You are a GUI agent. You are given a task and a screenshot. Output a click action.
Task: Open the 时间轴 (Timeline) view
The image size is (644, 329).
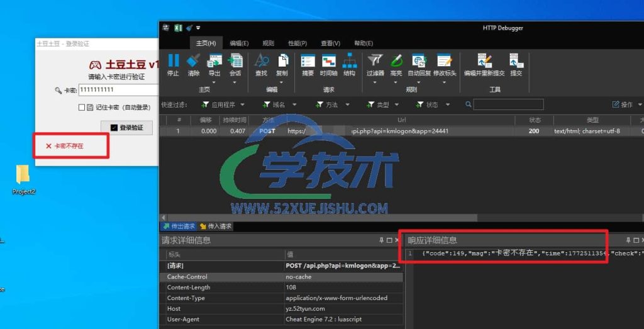click(x=329, y=62)
